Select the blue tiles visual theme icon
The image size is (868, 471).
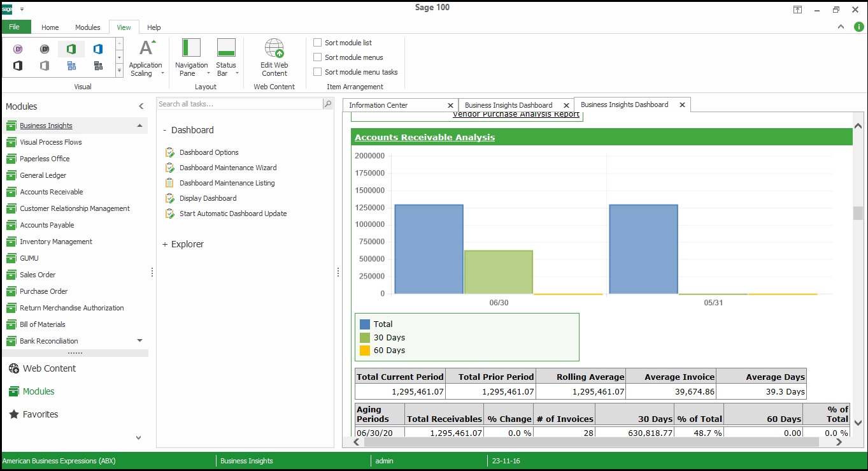coord(71,66)
